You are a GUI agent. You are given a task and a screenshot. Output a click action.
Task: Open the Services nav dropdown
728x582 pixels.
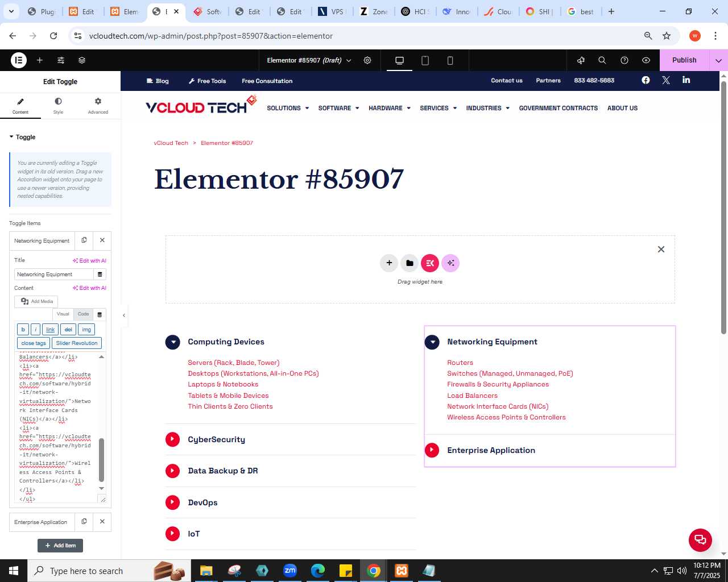coord(439,108)
